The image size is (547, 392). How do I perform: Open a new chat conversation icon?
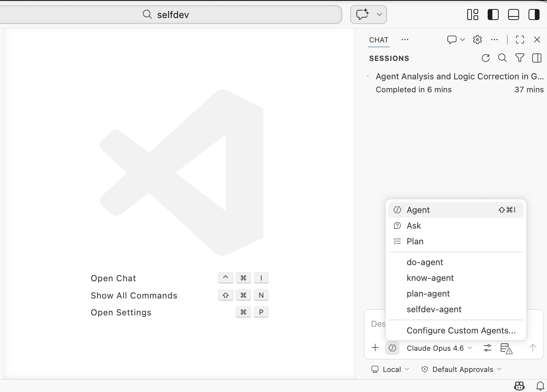(453, 39)
